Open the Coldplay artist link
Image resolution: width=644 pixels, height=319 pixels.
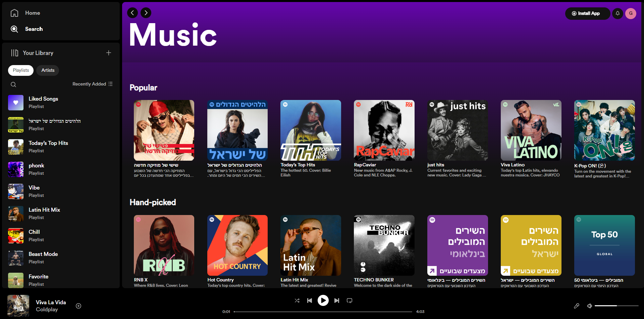point(47,309)
